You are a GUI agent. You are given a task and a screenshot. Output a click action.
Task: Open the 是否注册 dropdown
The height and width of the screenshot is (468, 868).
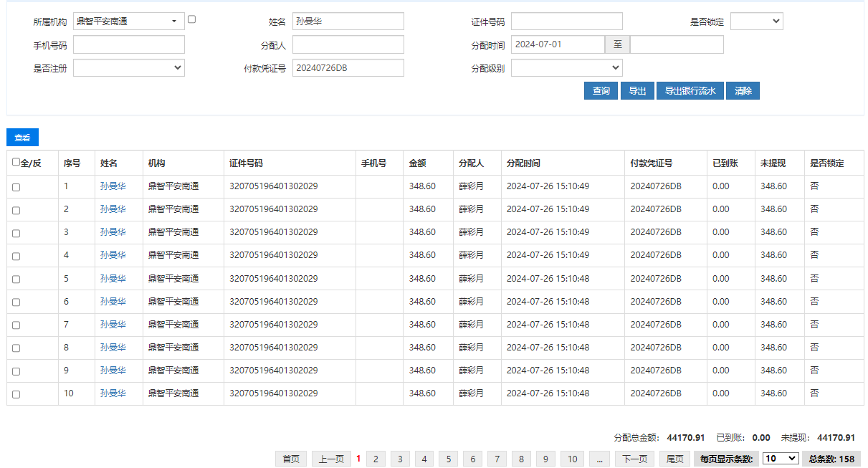pos(129,68)
